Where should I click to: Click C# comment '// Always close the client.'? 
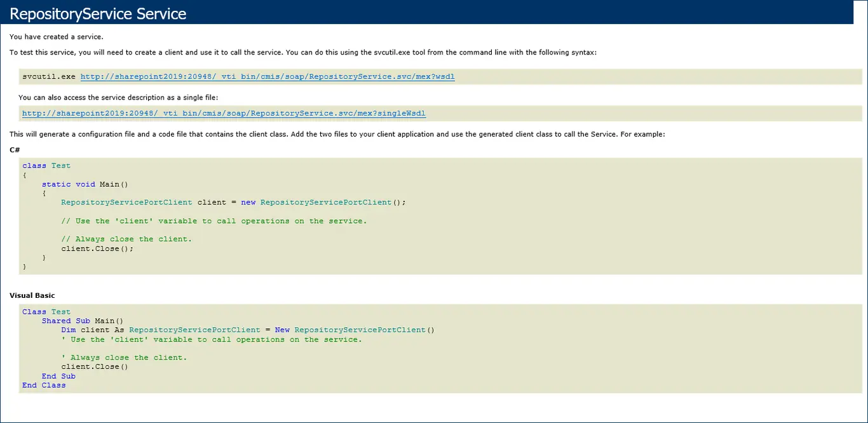[126, 239]
